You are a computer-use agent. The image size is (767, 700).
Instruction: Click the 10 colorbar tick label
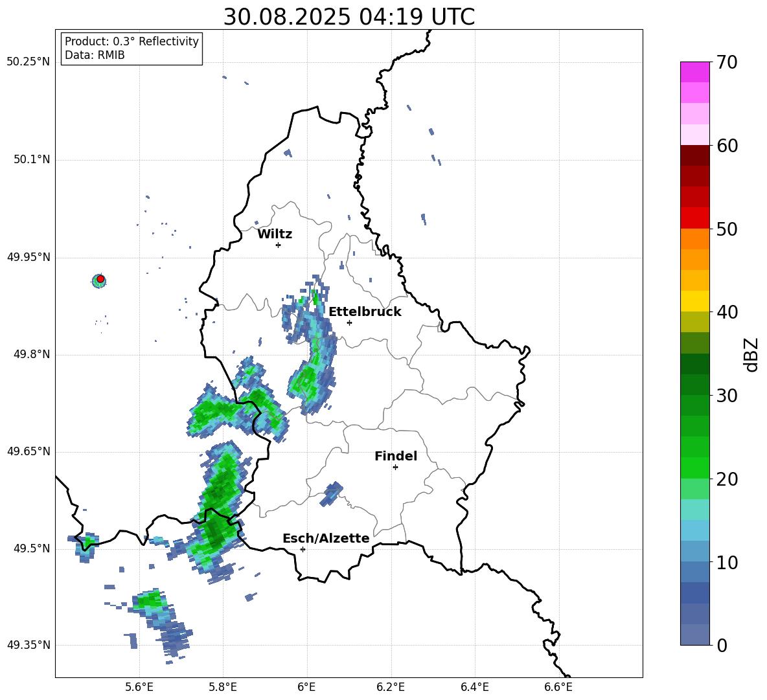coord(727,562)
